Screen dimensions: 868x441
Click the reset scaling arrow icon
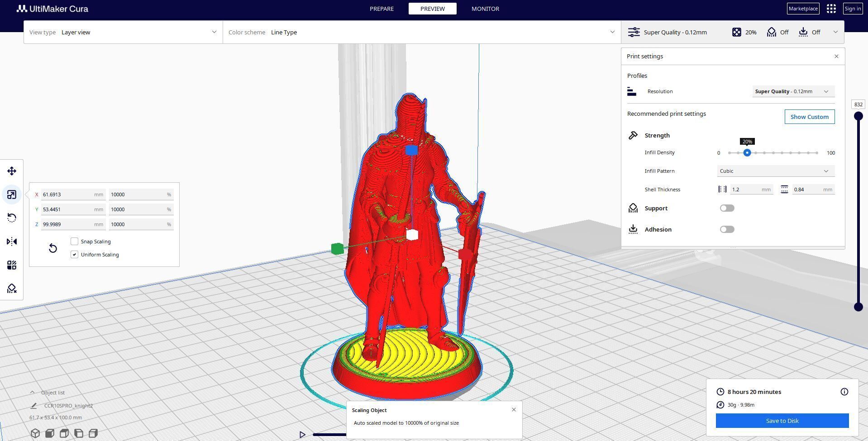point(53,248)
